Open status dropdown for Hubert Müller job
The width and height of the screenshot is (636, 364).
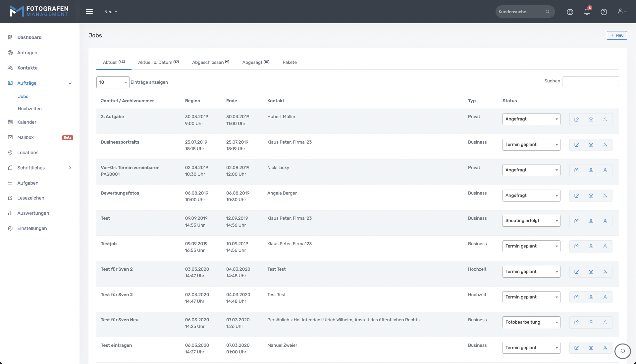(x=531, y=119)
